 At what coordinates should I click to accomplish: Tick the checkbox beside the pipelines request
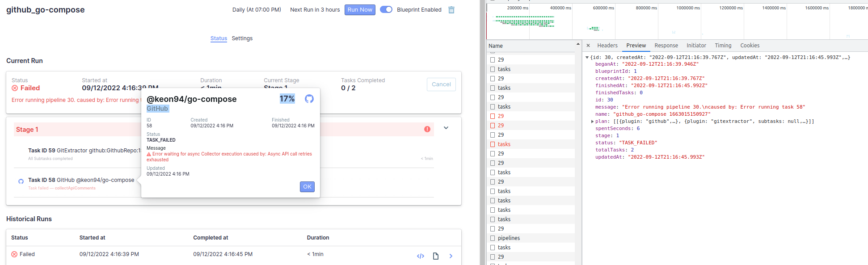493,238
